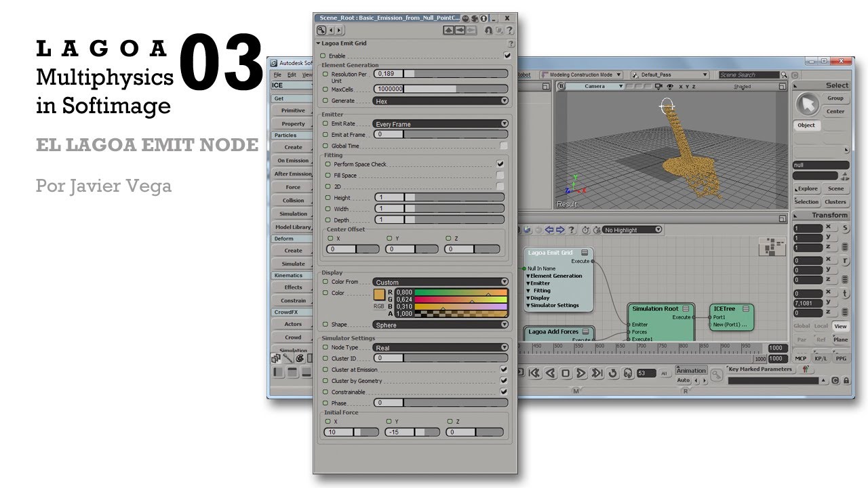868x488 pixels.
Task: Click the Lagoa Emit Grid section help icon
Action: [510, 43]
